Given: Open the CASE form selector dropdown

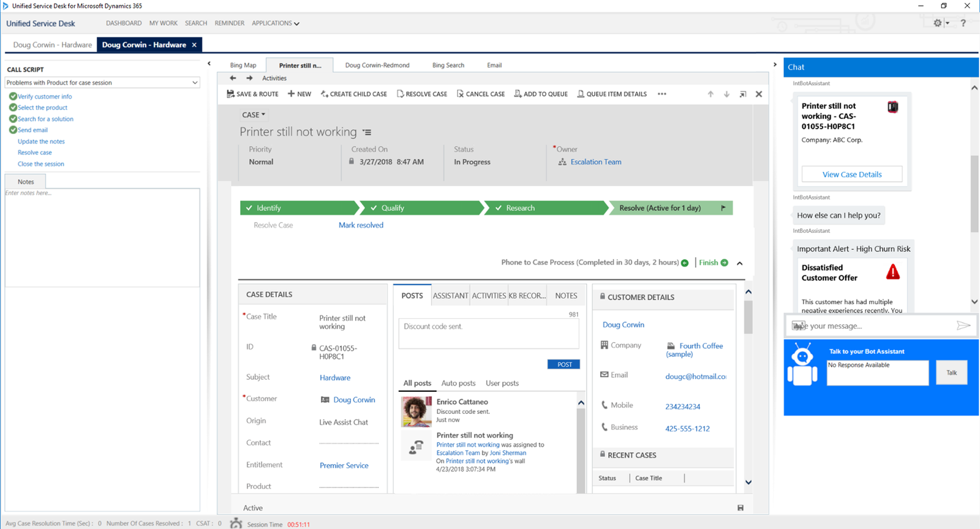Looking at the screenshot, I should tap(254, 114).
